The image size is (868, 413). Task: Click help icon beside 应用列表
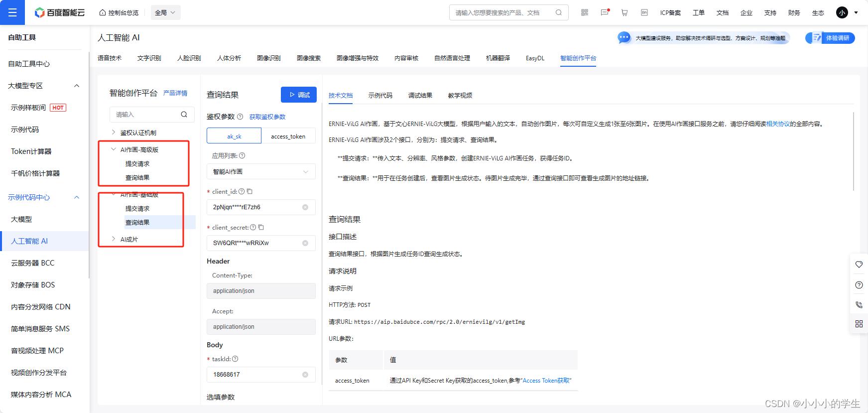pos(242,155)
